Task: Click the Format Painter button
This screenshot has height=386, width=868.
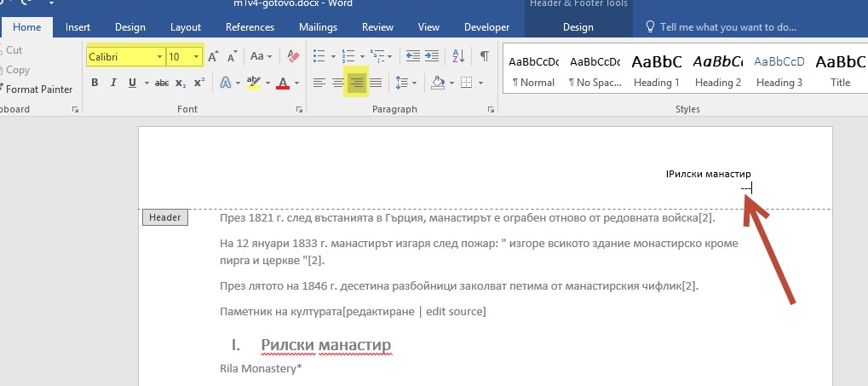Action: coord(38,89)
